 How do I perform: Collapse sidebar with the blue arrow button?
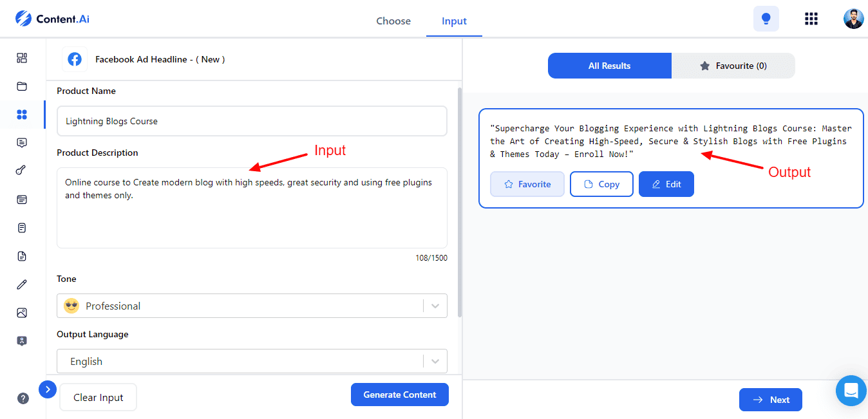pos(48,389)
